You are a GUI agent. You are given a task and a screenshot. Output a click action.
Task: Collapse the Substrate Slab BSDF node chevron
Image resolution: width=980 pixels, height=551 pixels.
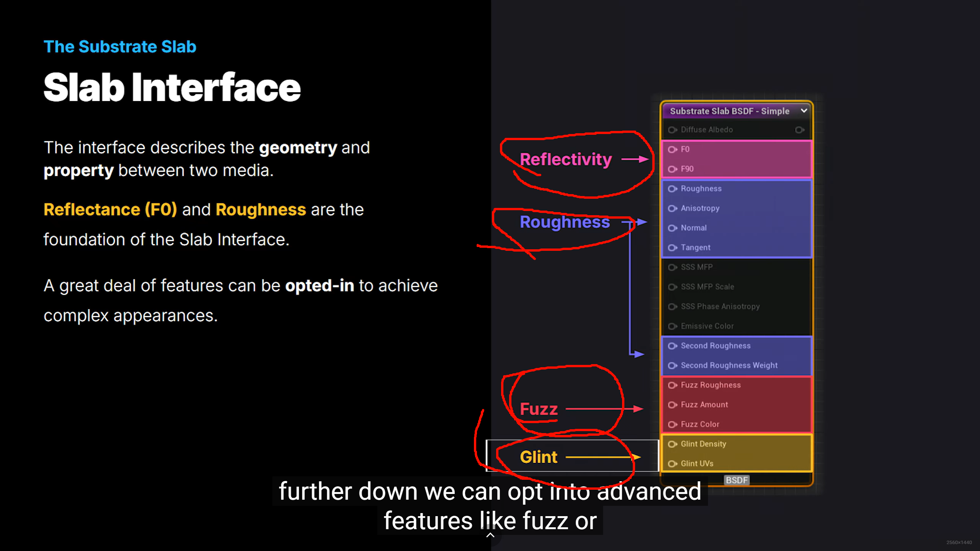804,111
